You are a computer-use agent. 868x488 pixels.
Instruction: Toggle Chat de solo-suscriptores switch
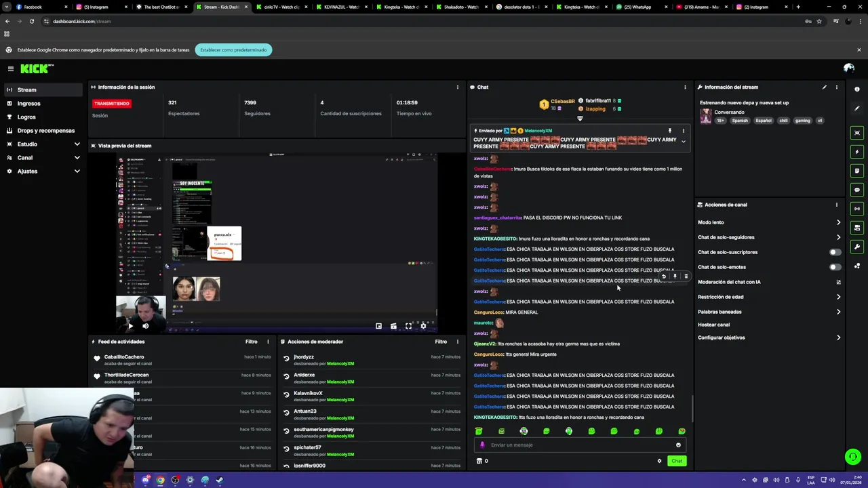(835, 252)
